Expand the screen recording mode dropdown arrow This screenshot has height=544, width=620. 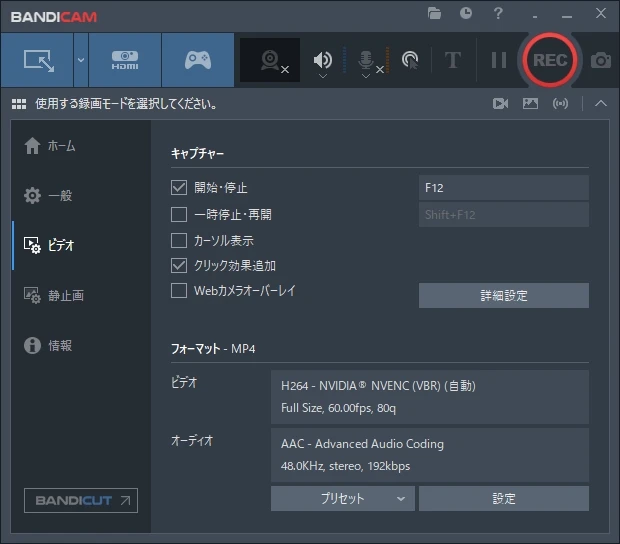80,60
